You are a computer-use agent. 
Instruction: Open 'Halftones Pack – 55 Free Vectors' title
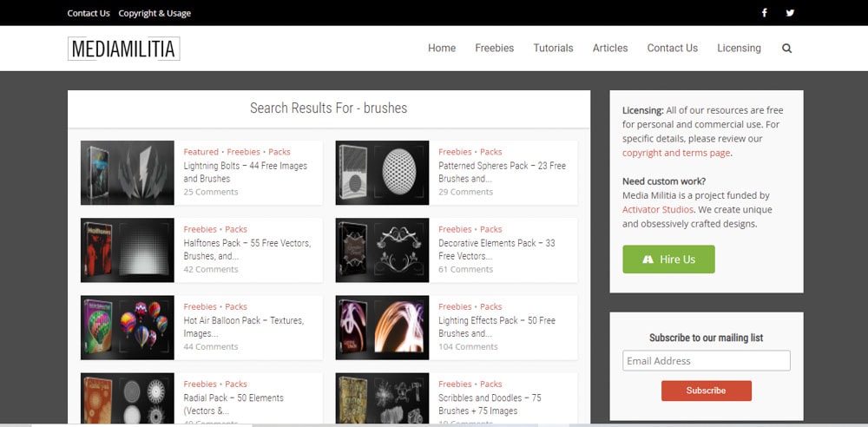pos(247,250)
